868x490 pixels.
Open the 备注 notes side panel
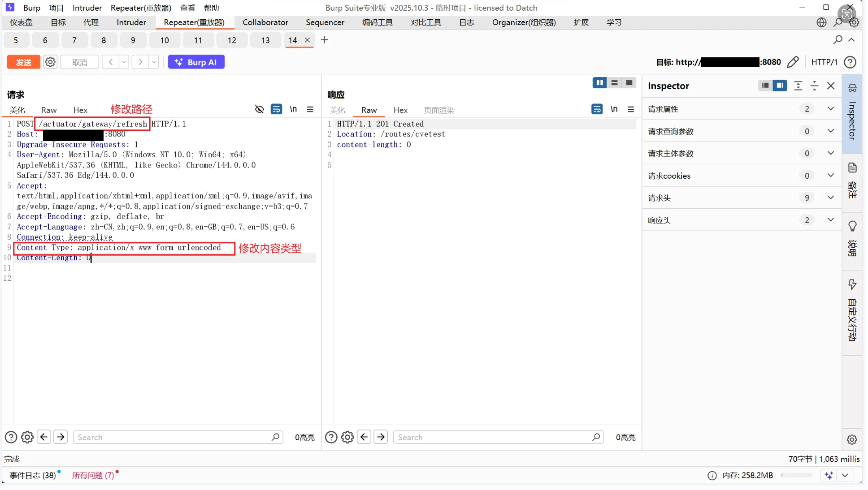click(x=852, y=181)
